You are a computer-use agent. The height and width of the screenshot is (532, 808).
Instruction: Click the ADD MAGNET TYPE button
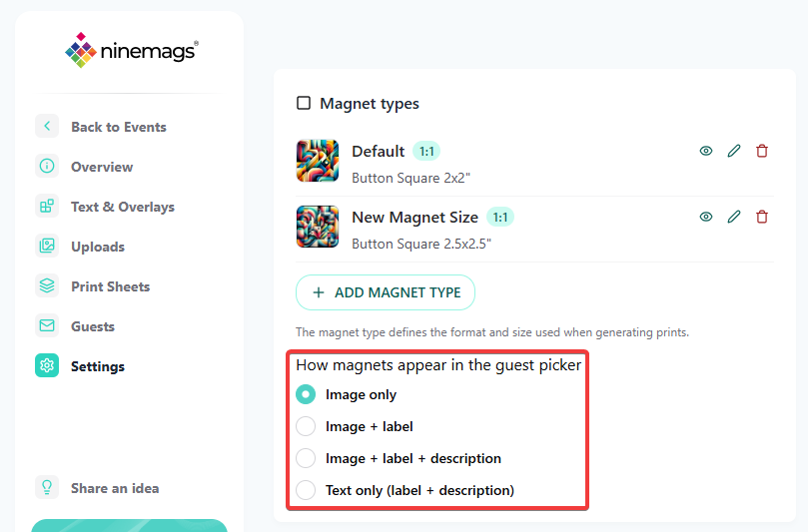386,292
